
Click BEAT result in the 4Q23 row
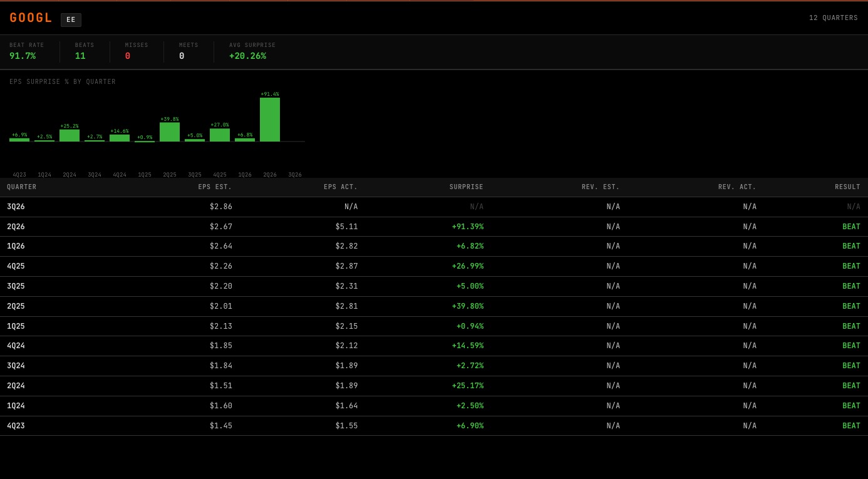point(851,426)
